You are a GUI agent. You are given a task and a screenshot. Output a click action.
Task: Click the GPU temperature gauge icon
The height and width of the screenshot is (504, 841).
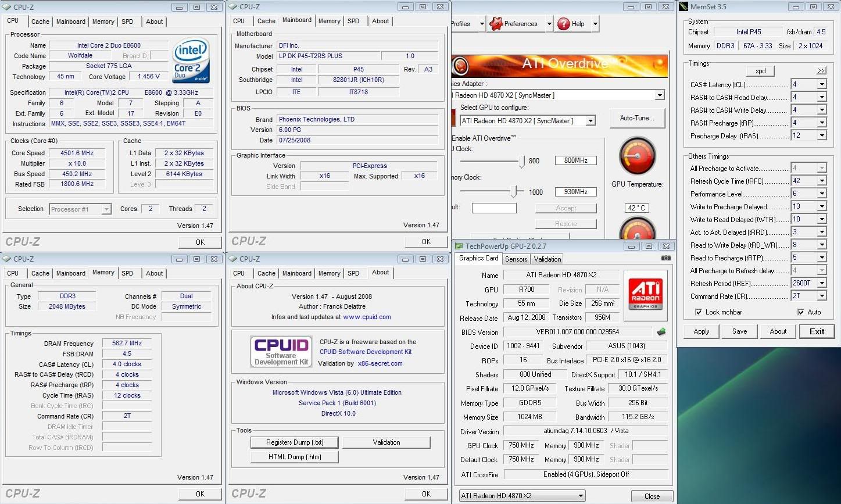point(637,156)
